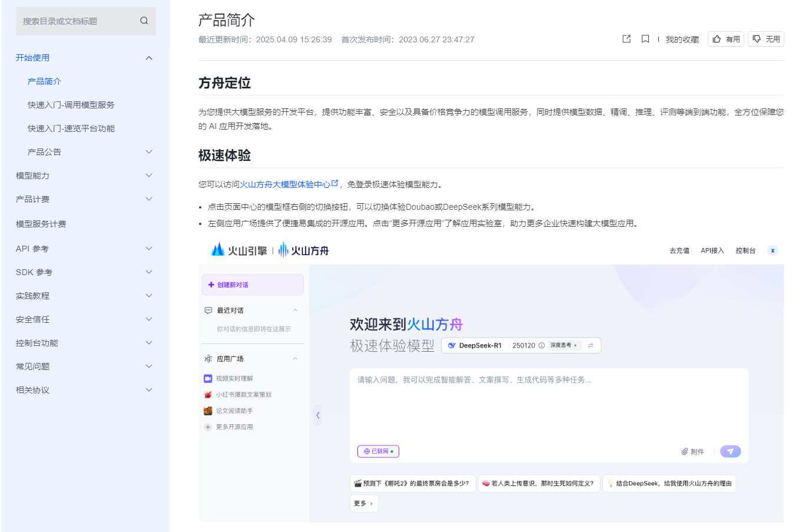The height and width of the screenshot is (532, 812).
Task: Click the 附件 paperclip icon
Action: pyautogui.click(x=685, y=451)
